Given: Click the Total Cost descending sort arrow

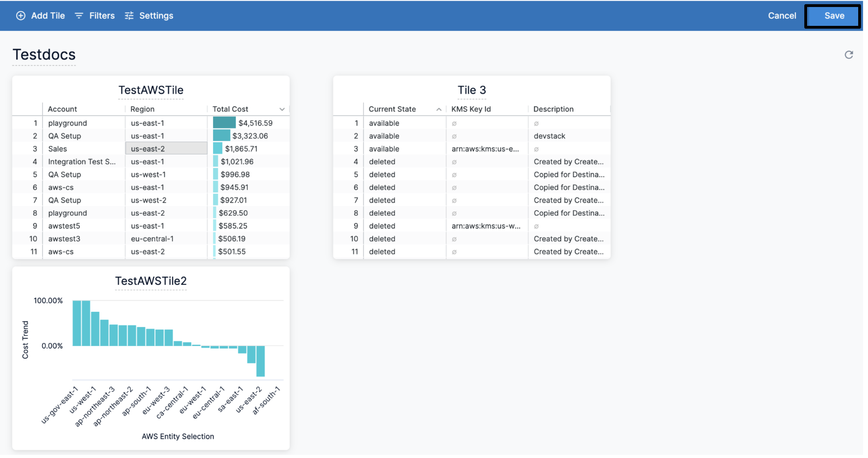Looking at the screenshot, I should (x=282, y=109).
